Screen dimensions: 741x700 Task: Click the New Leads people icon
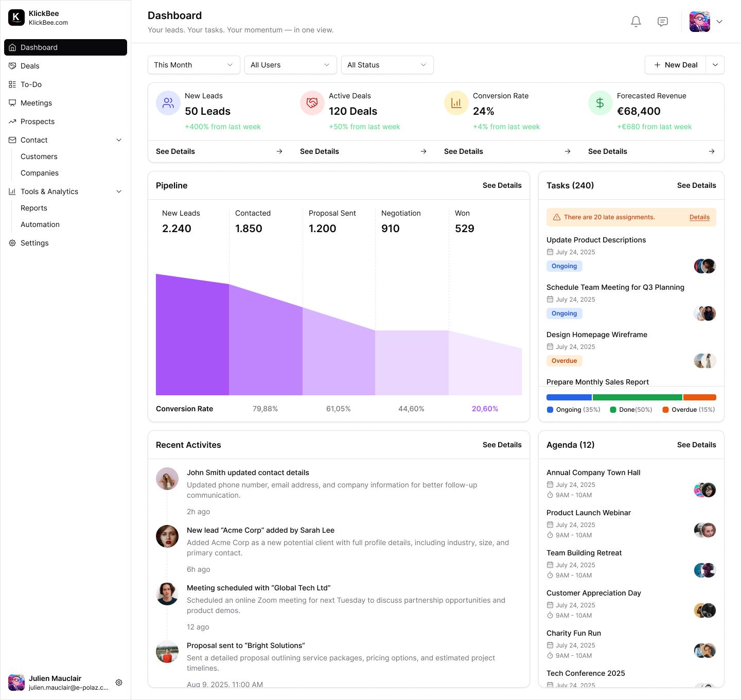[168, 103]
